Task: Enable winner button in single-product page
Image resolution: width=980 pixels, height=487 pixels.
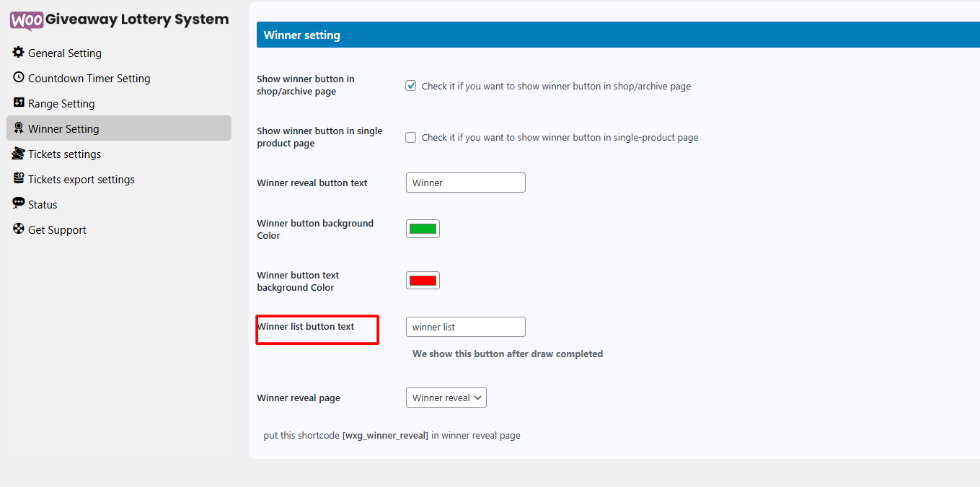Action: pyautogui.click(x=411, y=137)
